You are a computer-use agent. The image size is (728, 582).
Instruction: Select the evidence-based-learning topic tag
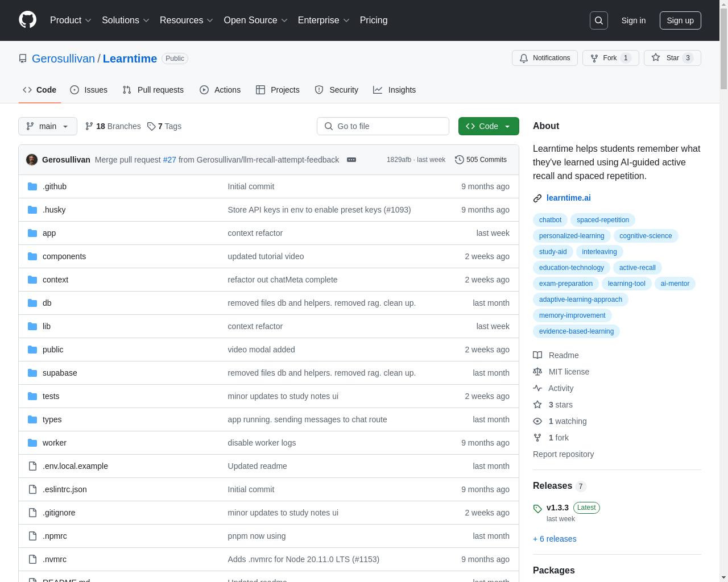pos(576,331)
